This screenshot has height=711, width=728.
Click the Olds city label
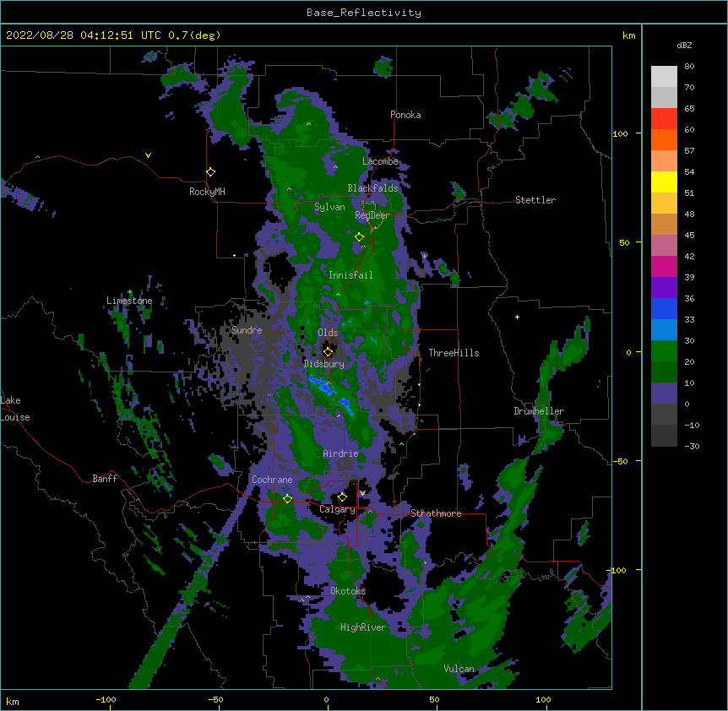coord(328,333)
